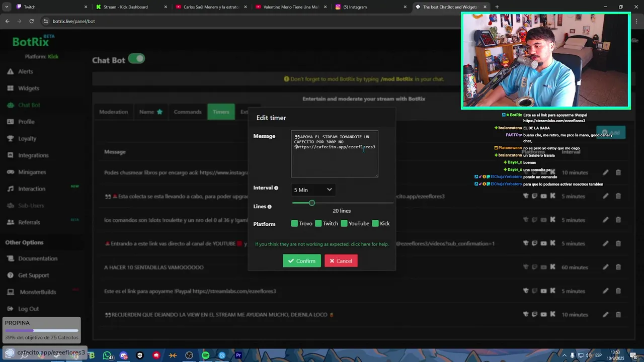
Task: Open Spotify from the taskbar
Action: pos(205,355)
